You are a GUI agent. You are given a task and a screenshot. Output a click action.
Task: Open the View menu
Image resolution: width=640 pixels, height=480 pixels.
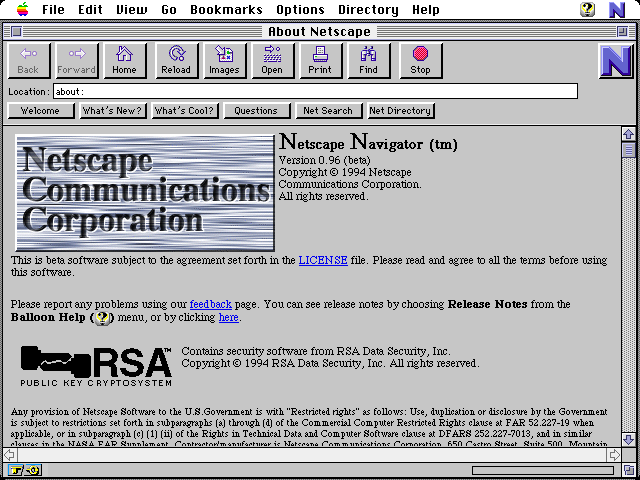[x=132, y=9]
